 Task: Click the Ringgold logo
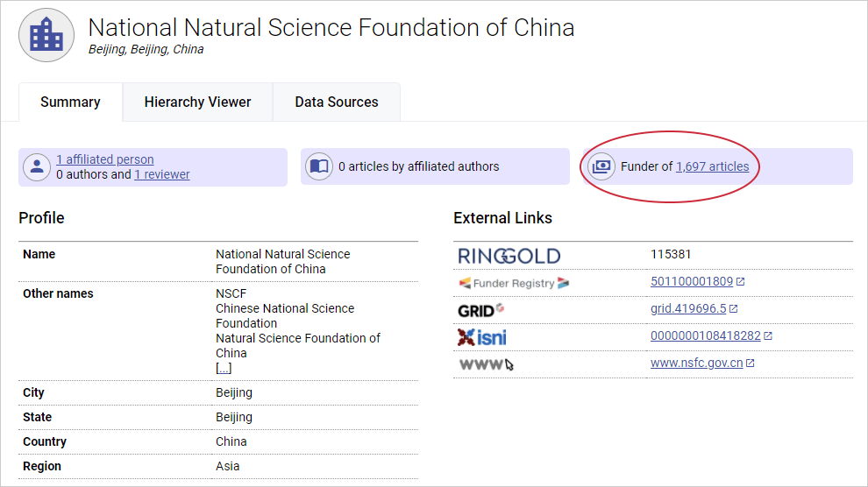click(509, 256)
